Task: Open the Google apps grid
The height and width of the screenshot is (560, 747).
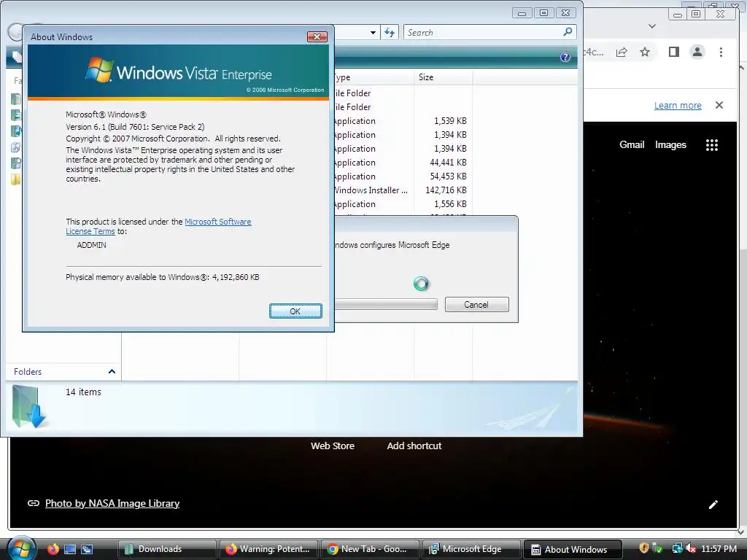Action: click(712, 145)
